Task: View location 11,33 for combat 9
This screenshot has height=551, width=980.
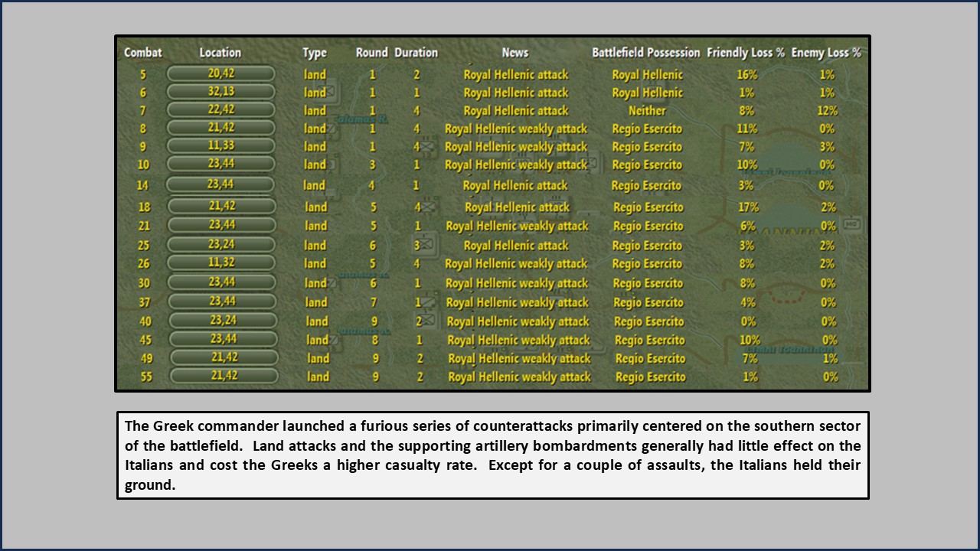Action: point(223,147)
